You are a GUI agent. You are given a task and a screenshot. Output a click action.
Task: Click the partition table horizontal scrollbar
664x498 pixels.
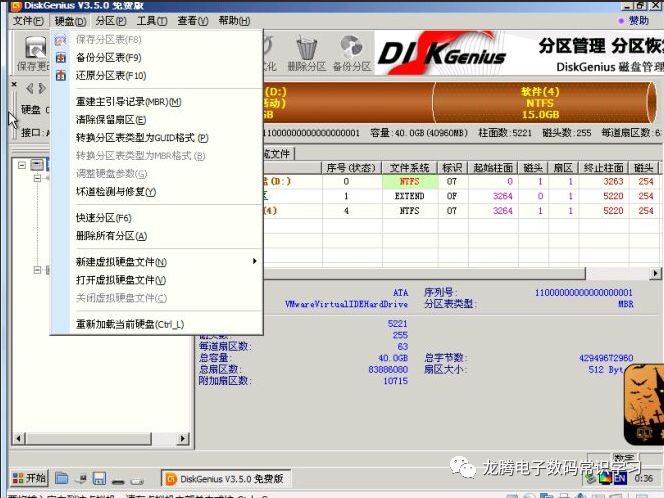[423, 274]
